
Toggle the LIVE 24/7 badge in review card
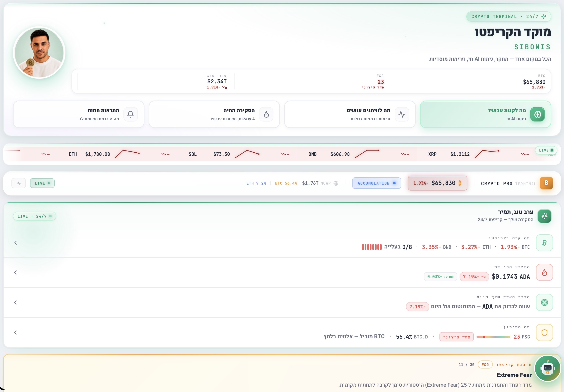(x=35, y=216)
